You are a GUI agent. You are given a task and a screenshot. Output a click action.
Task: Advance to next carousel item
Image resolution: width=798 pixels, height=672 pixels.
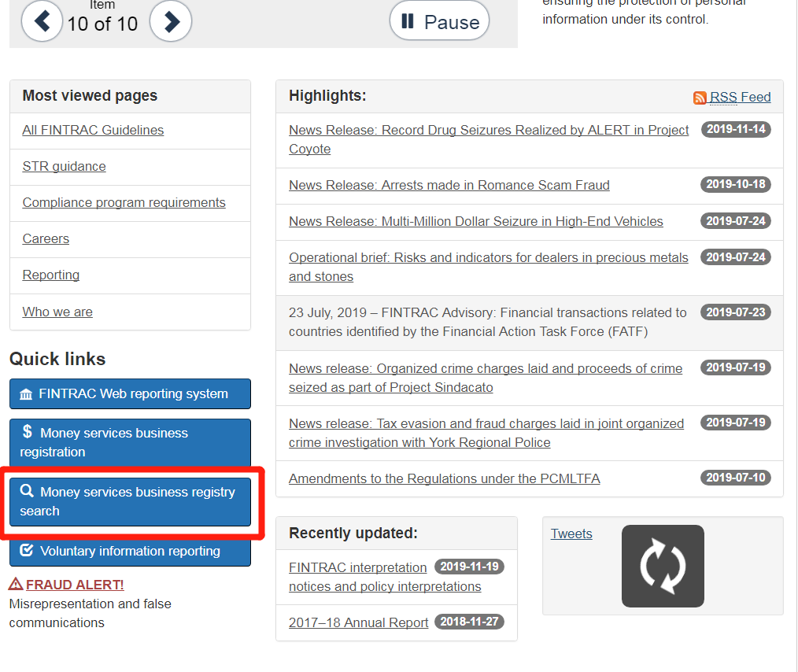point(171,21)
